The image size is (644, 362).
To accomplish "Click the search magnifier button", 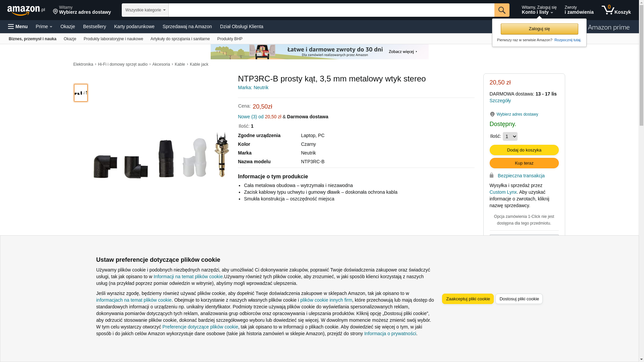I will [x=501, y=10].
